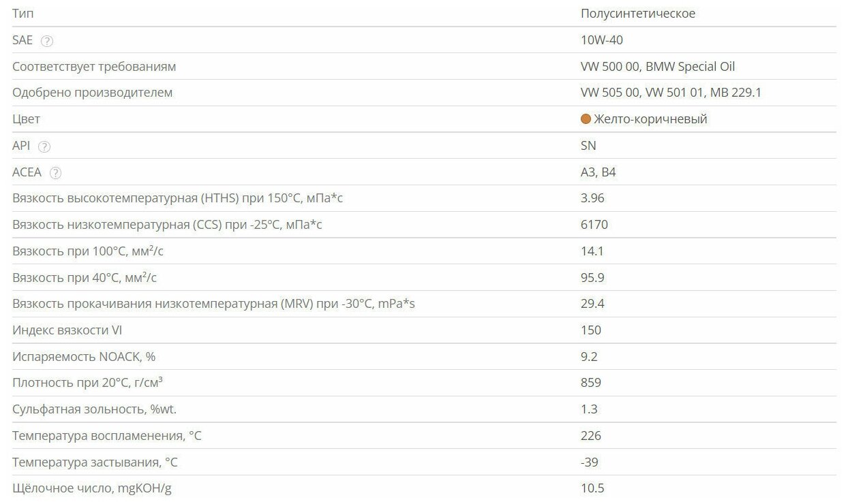Click the A3, B4 ACEA value
The image size is (848, 504).
(x=598, y=172)
